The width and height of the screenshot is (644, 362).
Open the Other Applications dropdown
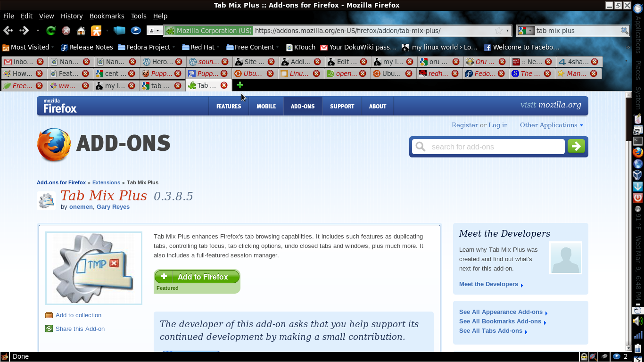[x=552, y=125]
